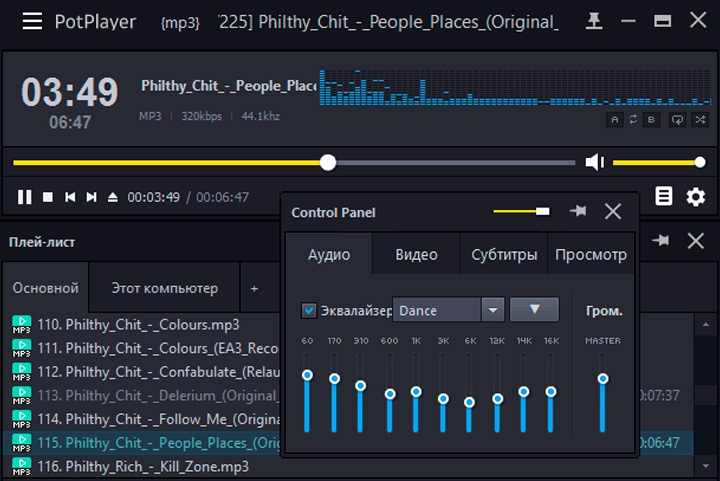
Task: Toggle the playlist panel icon
Action: (663, 196)
